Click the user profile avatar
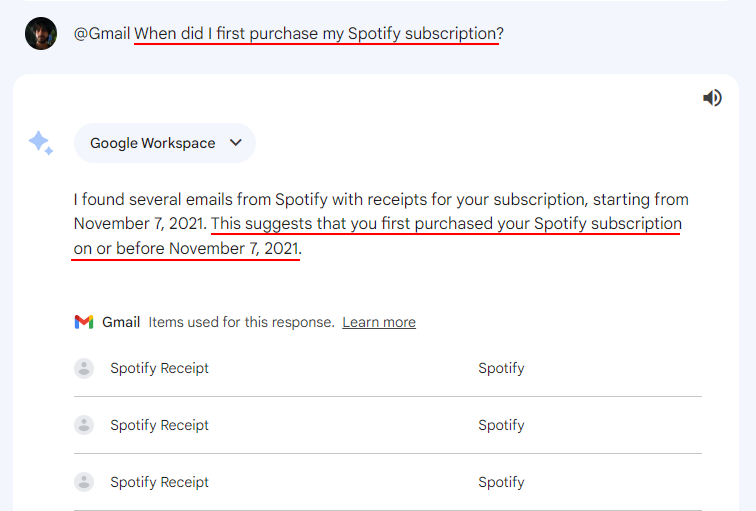This screenshot has width=756, height=511. pyautogui.click(x=41, y=34)
